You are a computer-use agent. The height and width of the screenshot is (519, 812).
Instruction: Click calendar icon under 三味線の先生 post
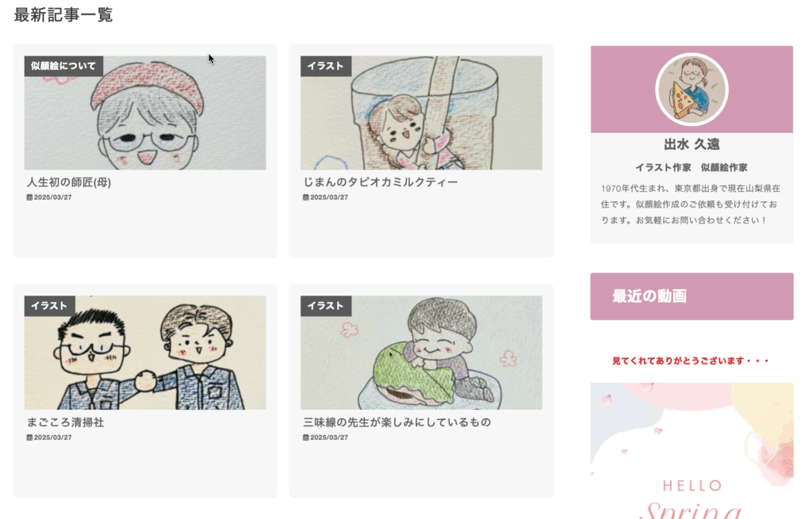coord(305,437)
